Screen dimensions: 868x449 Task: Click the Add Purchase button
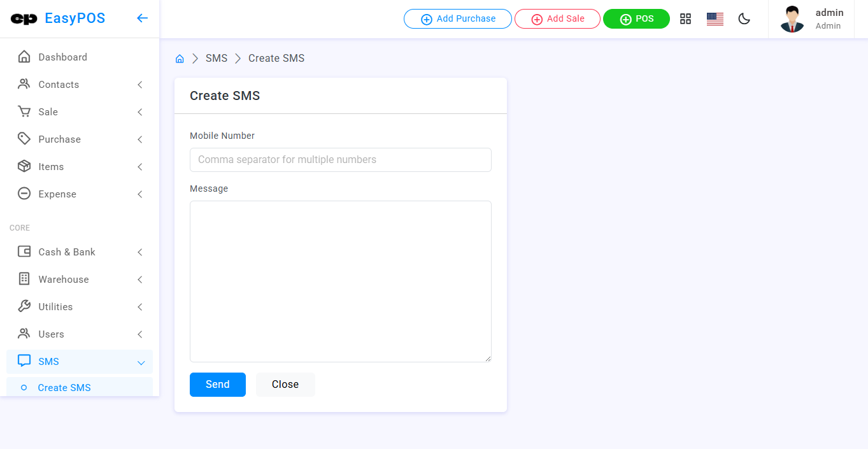point(457,19)
